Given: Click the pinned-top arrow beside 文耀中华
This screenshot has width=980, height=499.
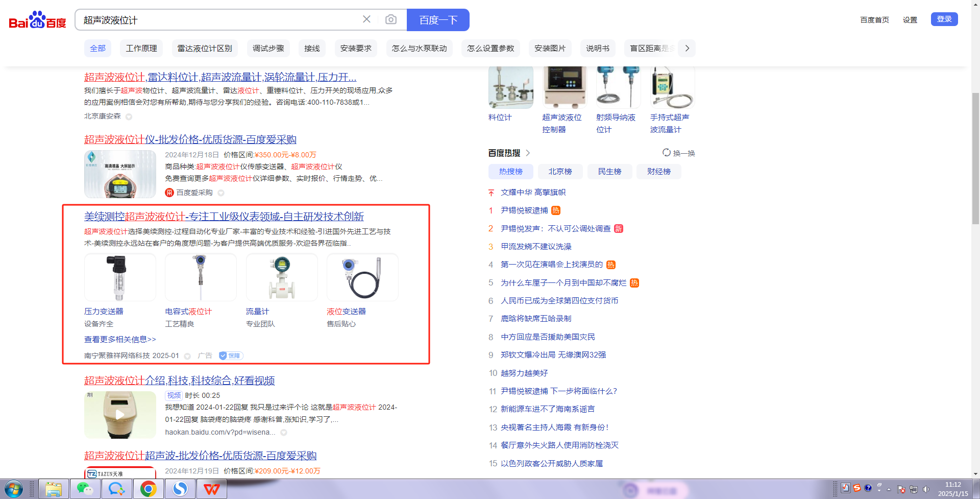Looking at the screenshot, I should pyautogui.click(x=491, y=193).
